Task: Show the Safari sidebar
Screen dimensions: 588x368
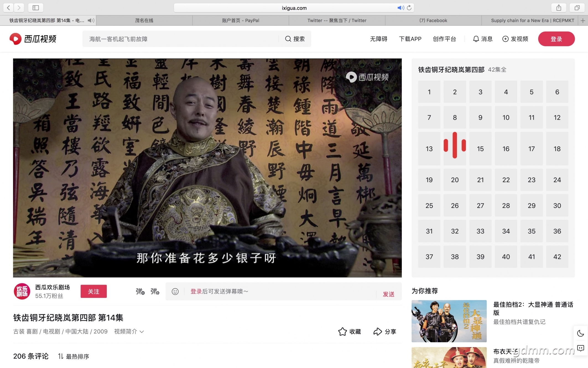Action: 36,8
